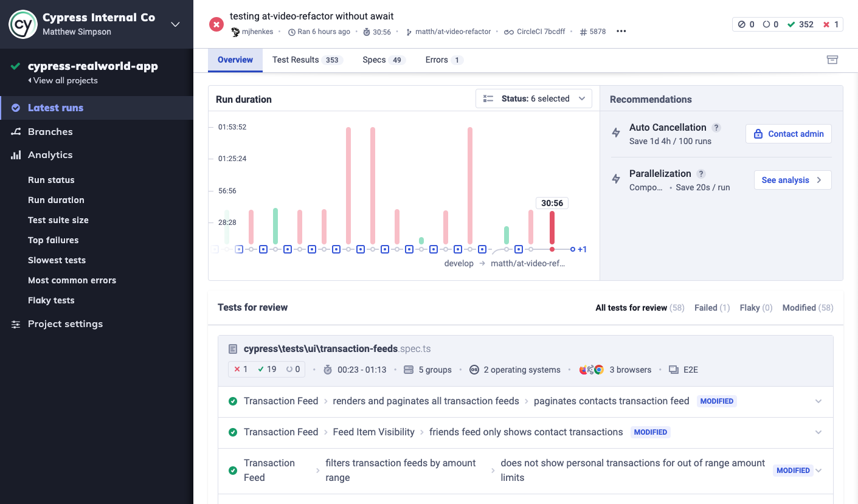Click the Auto Cancellation help icon
The width and height of the screenshot is (858, 504).
coord(716,128)
